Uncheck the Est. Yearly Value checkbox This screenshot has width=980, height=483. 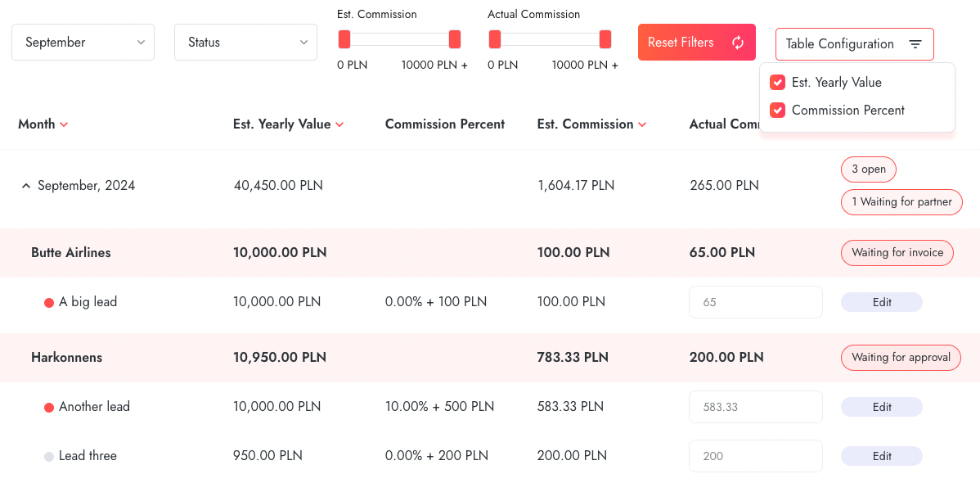(x=777, y=83)
